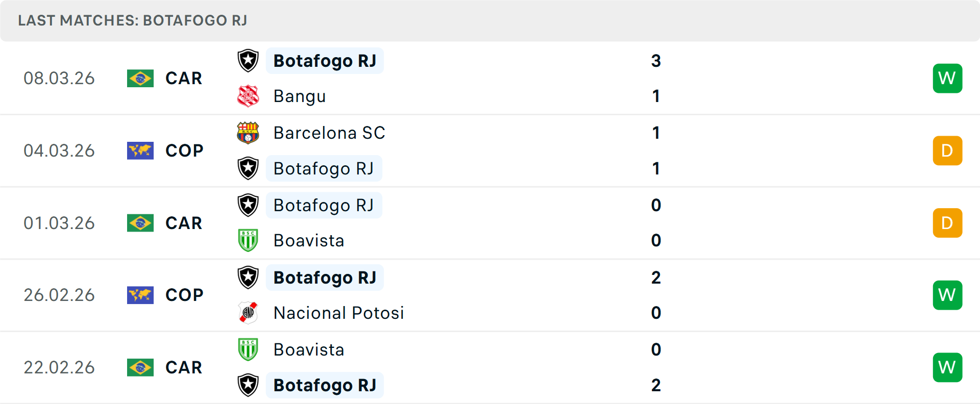Viewport: 980px width, 404px height.
Task: Open Nacional Potosi team page
Action: (338, 313)
